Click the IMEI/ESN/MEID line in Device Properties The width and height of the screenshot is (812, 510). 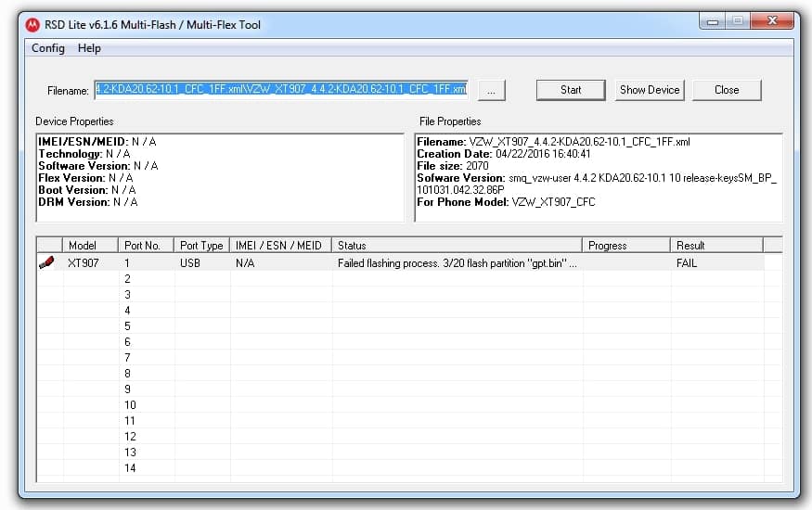click(97, 142)
